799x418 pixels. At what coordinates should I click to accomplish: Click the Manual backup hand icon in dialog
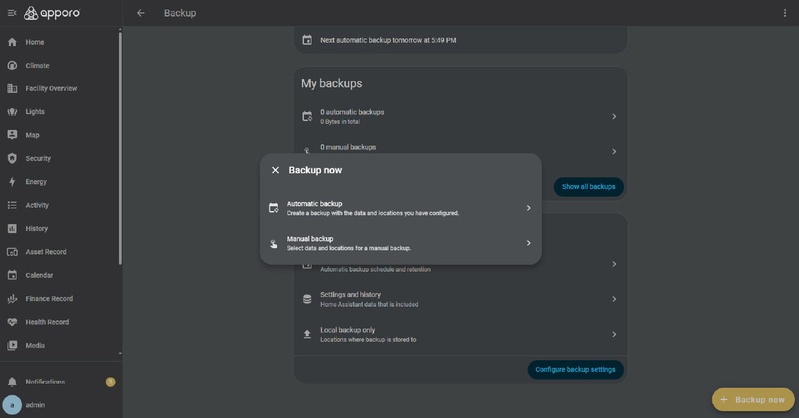click(274, 244)
